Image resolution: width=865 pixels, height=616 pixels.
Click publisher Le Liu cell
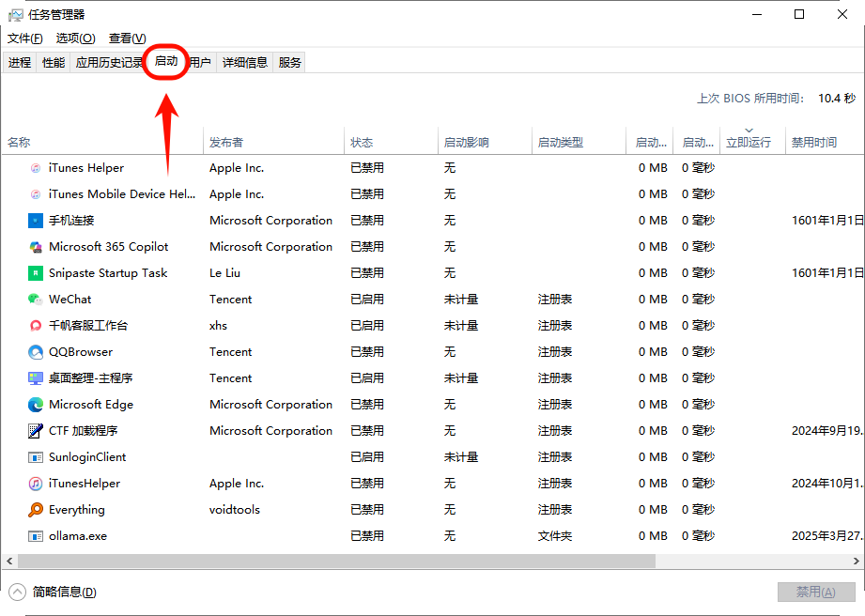[x=224, y=273]
